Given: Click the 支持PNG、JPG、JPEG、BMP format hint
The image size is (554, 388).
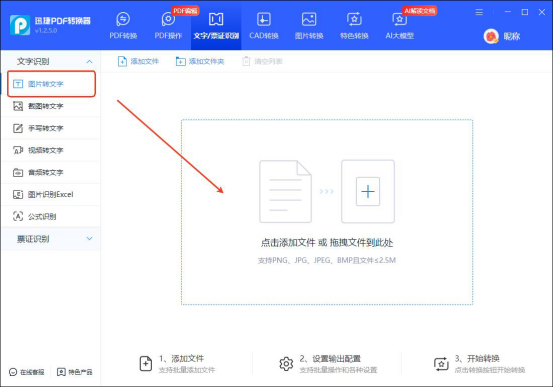Looking at the screenshot, I should coord(327,261).
